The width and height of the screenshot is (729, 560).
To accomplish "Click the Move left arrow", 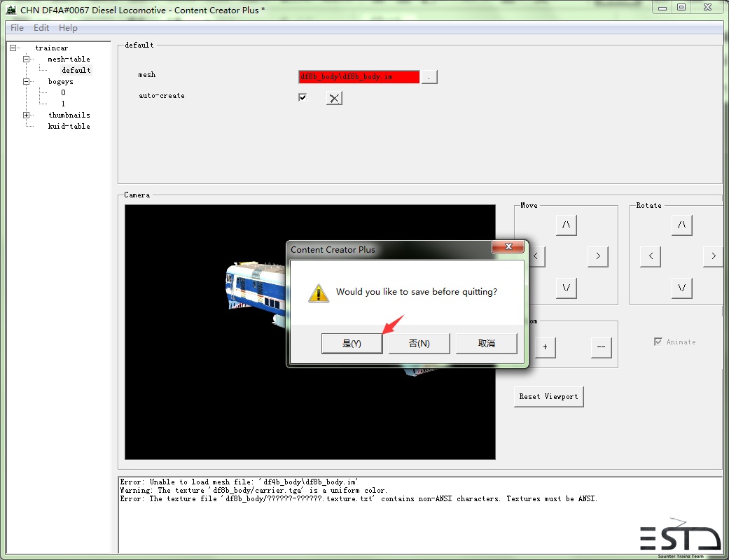I will 537,256.
